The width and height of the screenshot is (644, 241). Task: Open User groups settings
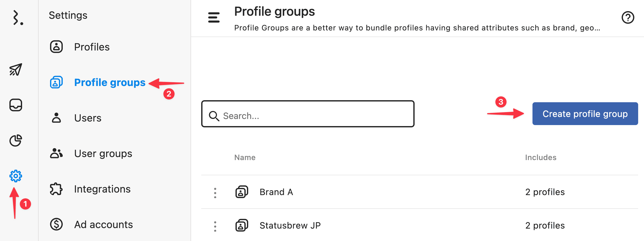click(103, 153)
